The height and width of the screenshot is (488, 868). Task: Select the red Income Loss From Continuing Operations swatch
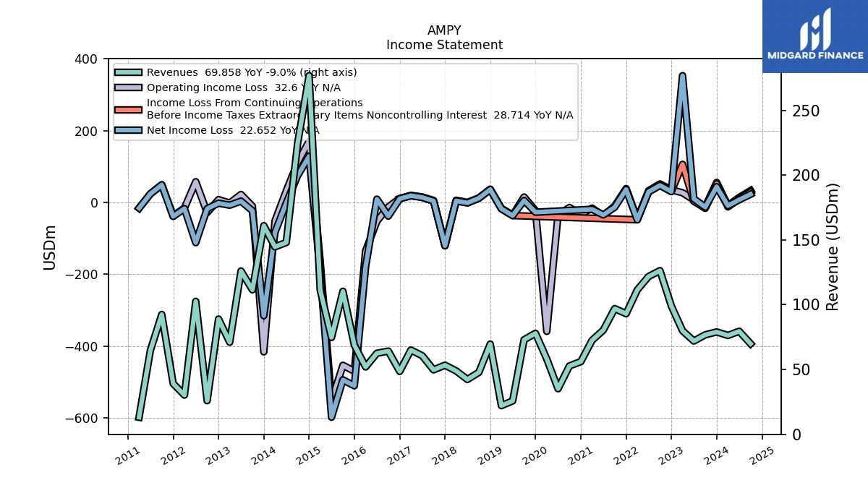tap(128, 109)
